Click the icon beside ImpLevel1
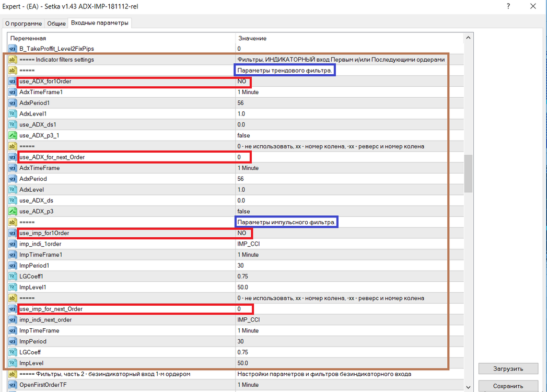 pos(13,287)
